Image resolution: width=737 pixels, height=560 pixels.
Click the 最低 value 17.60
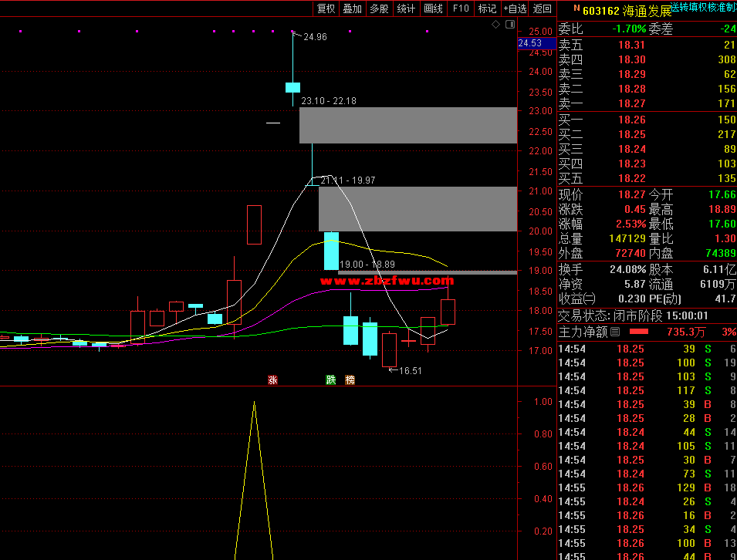[722, 224]
